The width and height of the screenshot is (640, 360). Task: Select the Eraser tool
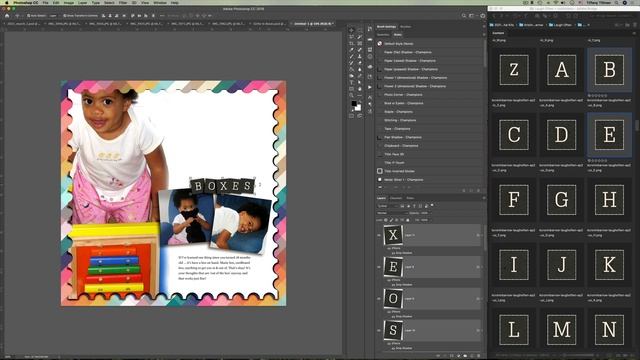click(x=360, y=63)
